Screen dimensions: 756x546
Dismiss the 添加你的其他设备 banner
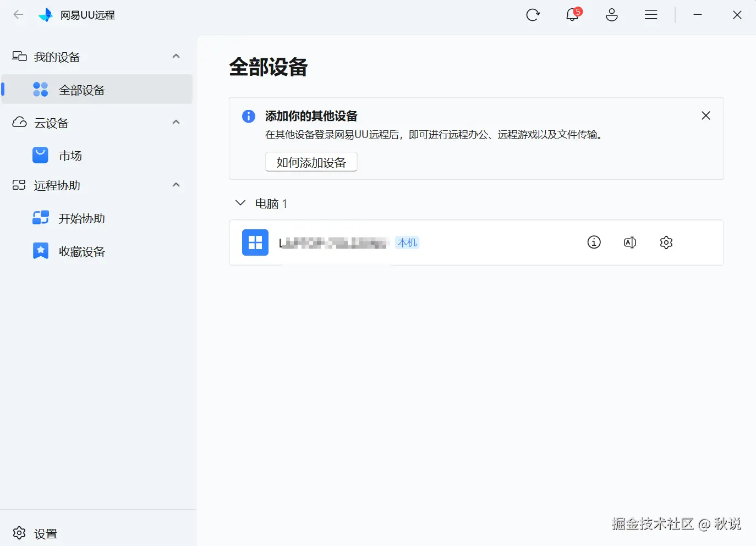(706, 115)
